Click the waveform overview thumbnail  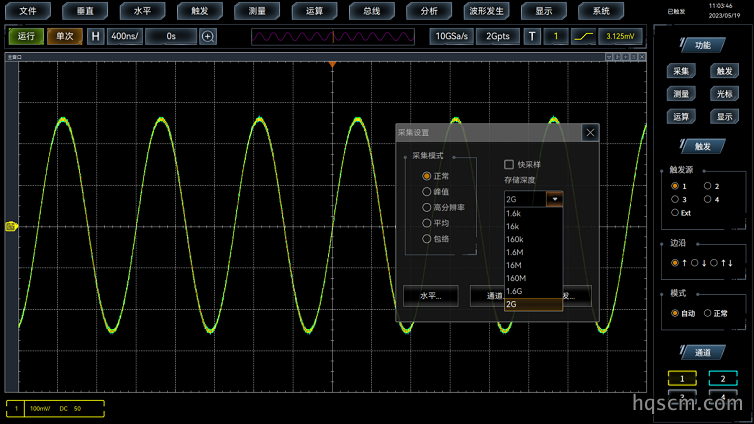coord(333,37)
